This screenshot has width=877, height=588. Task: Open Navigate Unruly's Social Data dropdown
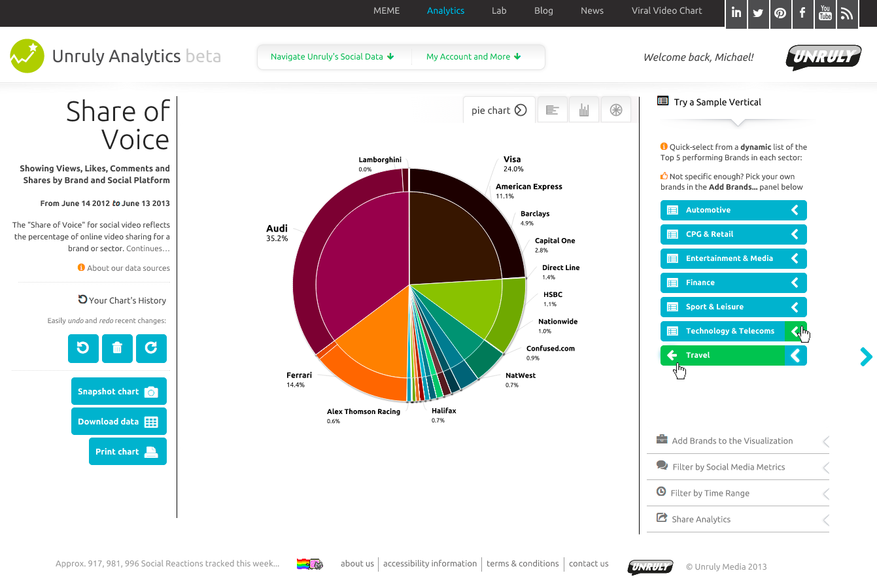tap(332, 57)
